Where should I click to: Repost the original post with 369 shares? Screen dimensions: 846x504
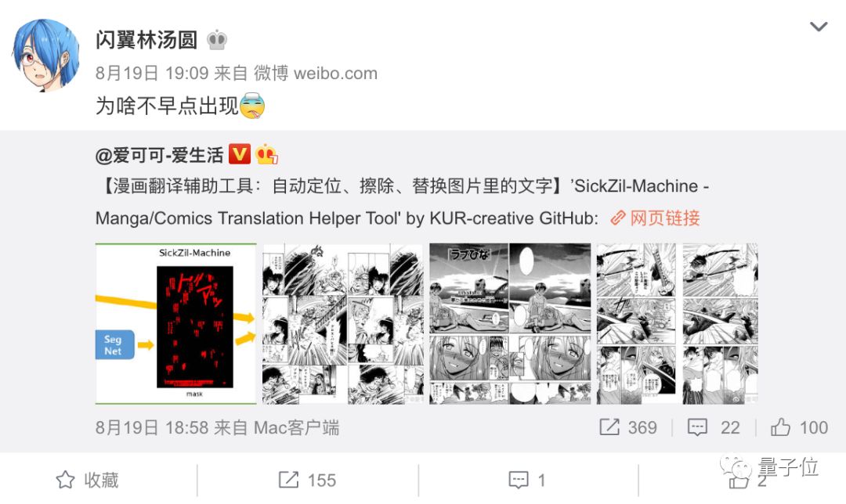pyautogui.click(x=628, y=427)
